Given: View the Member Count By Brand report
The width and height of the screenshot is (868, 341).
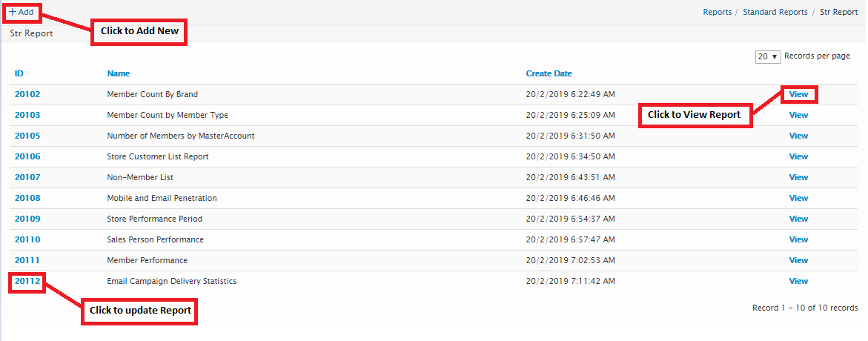Looking at the screenshot, I should click(x=798, y=94).
